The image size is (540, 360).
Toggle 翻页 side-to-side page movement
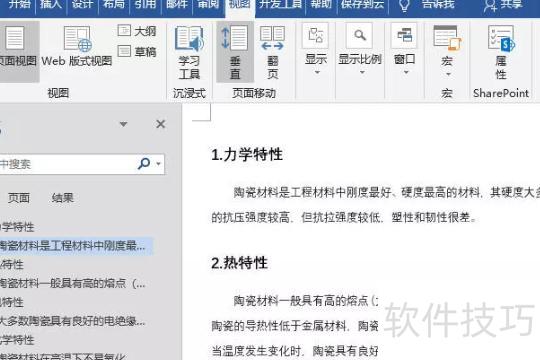click(x=272, y=52)
